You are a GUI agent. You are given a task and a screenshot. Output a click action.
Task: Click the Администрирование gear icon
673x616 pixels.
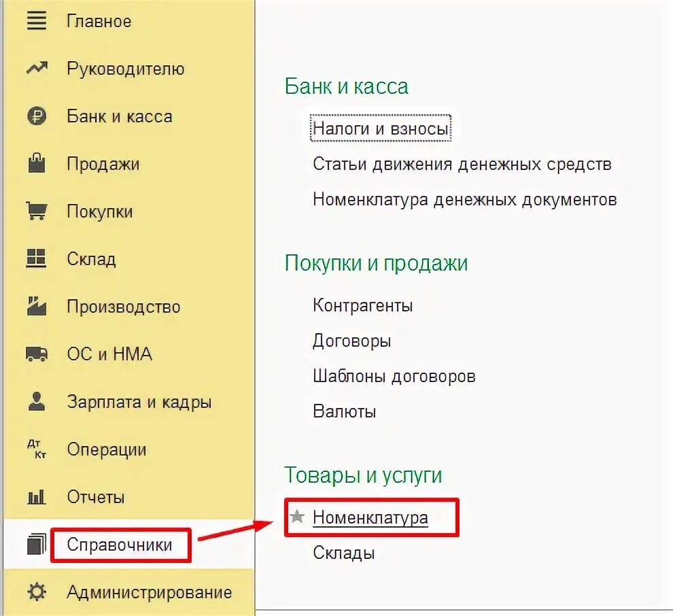click(37, 592)
